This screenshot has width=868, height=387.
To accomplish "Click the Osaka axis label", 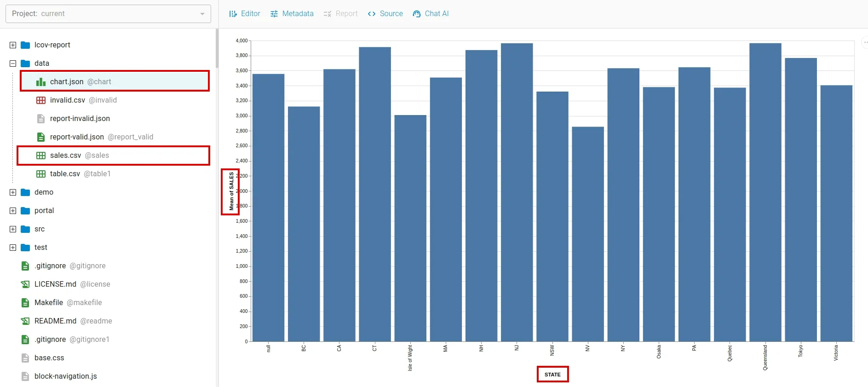I will coord(659,352).
